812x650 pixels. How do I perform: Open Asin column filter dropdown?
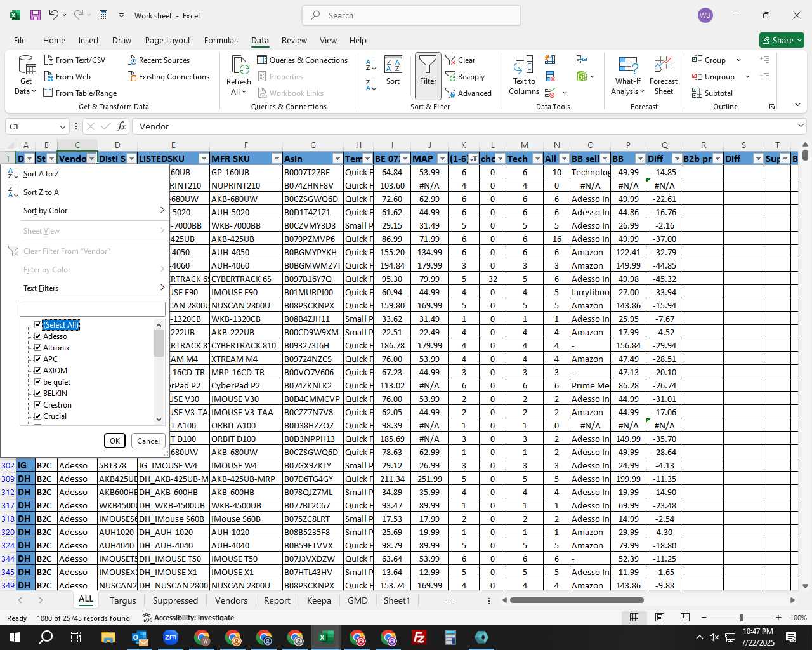coord(337,159)
